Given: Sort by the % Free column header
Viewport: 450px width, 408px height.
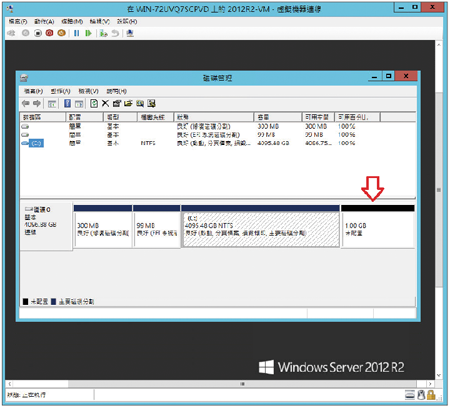Looking at the screenshot, I should [x=357, y=117].
